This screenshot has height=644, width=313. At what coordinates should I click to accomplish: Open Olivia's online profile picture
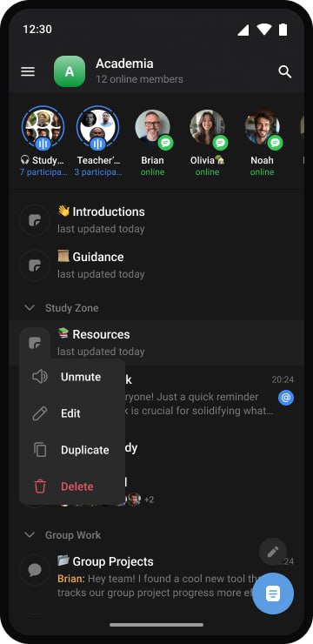click(x=207, y=127)
